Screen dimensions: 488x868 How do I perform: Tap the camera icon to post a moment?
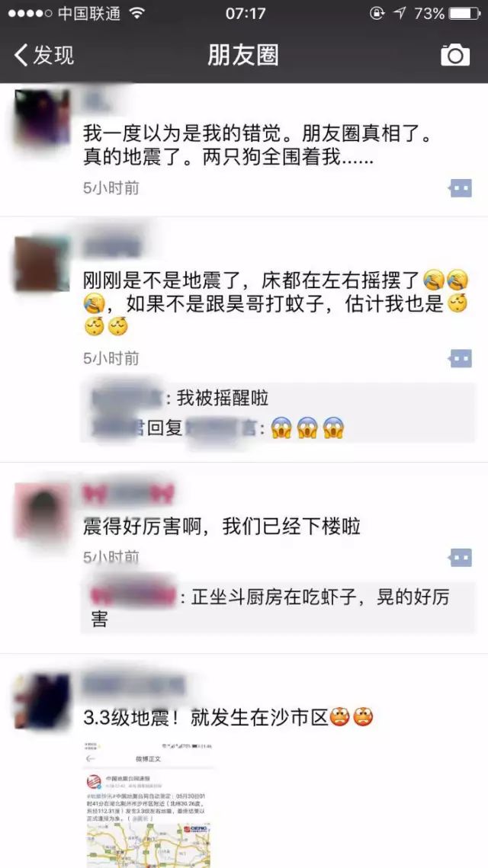click(454, 56)
